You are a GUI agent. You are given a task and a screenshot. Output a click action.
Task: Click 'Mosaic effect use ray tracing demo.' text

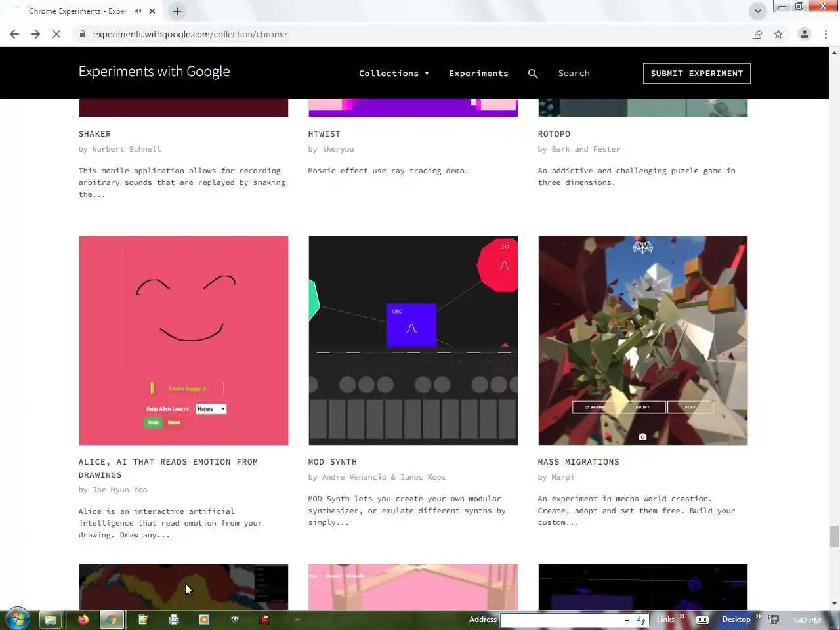coord(388,171)
